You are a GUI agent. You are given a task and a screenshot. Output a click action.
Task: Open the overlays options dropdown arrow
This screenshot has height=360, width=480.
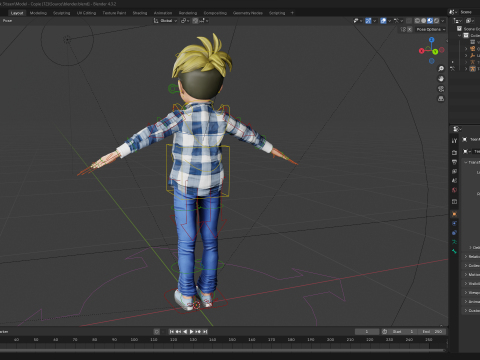389,21
